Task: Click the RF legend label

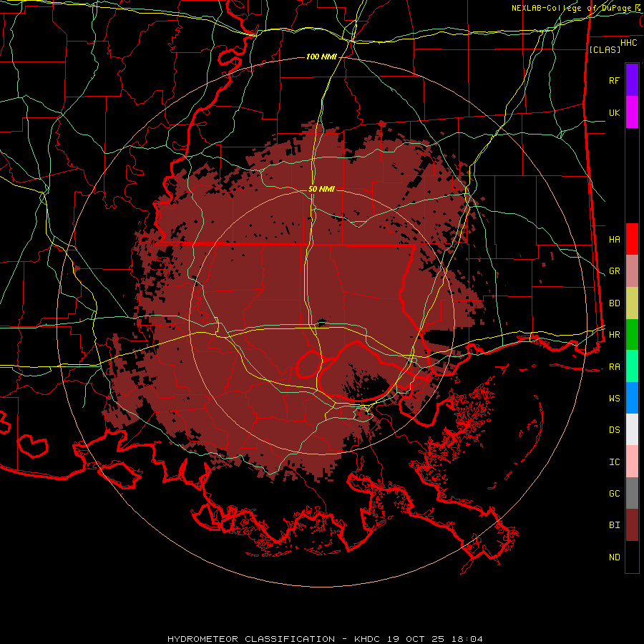Action: 614,80
